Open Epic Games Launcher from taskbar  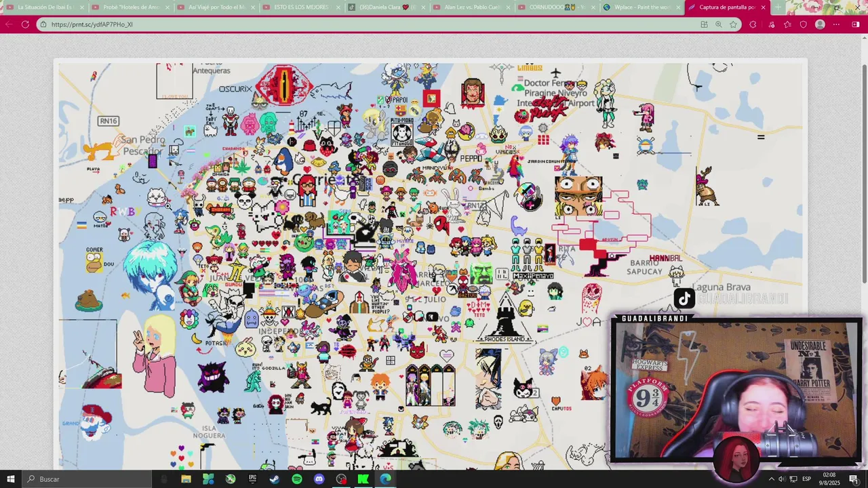[x=252, y=479]
